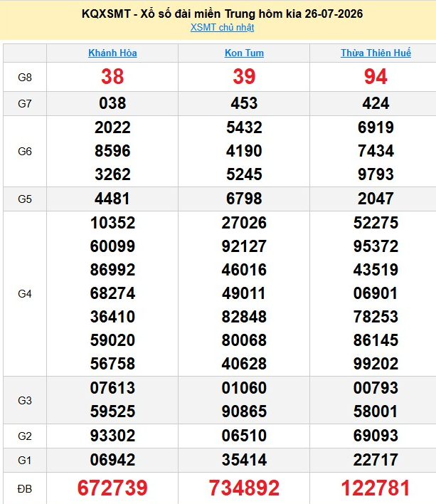Select the G4 number 80068

(244, 340)
